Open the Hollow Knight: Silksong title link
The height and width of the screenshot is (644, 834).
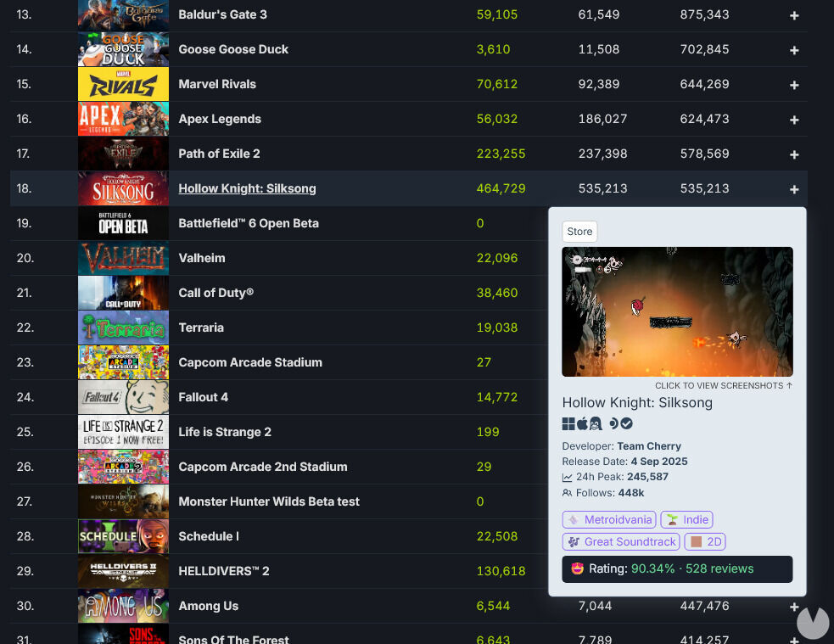pyautogui.click(x=247, y=188)
